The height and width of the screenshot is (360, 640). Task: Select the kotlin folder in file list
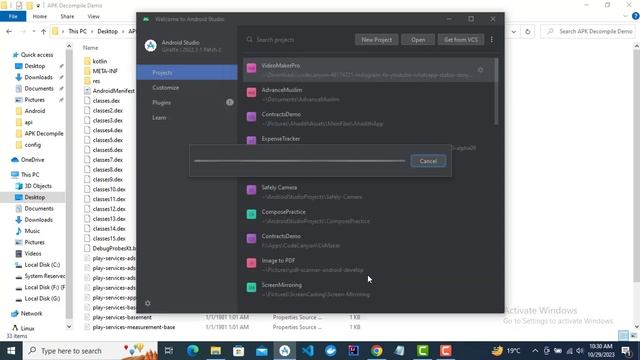[100, 61]
